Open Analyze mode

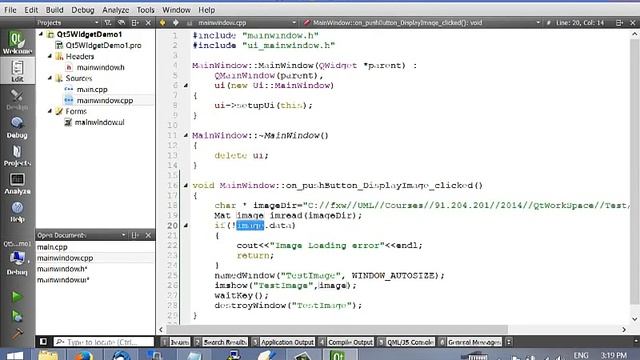[17, 183]
